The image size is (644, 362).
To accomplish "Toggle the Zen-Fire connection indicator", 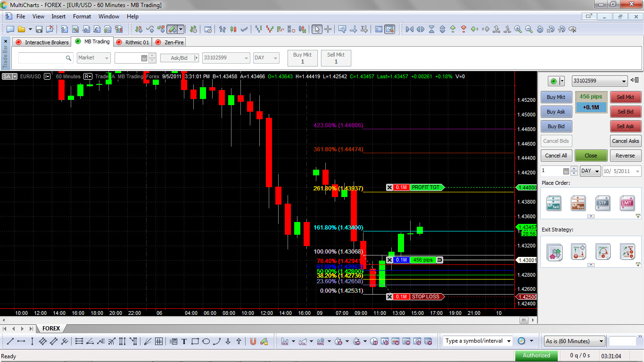I will click(x=158, y=42).
